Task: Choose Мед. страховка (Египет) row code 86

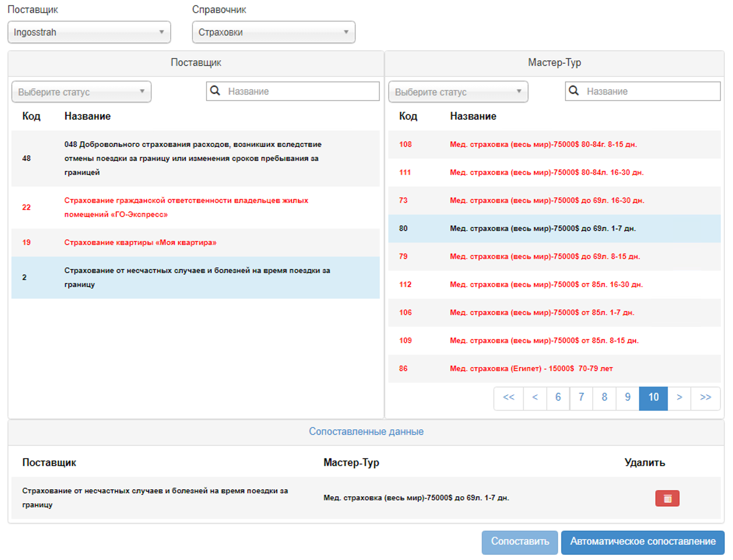Action: (531, 369)
